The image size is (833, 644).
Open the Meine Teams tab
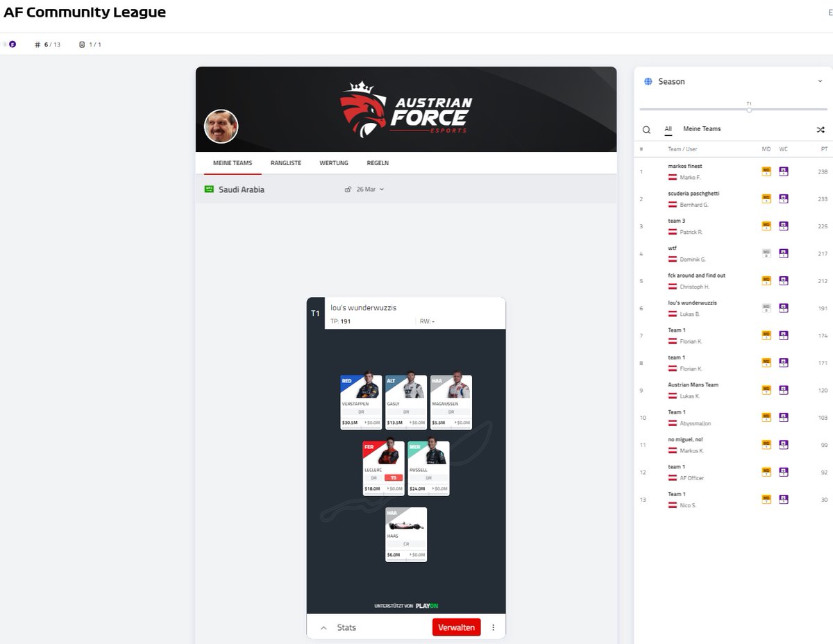tap(233, 163)
